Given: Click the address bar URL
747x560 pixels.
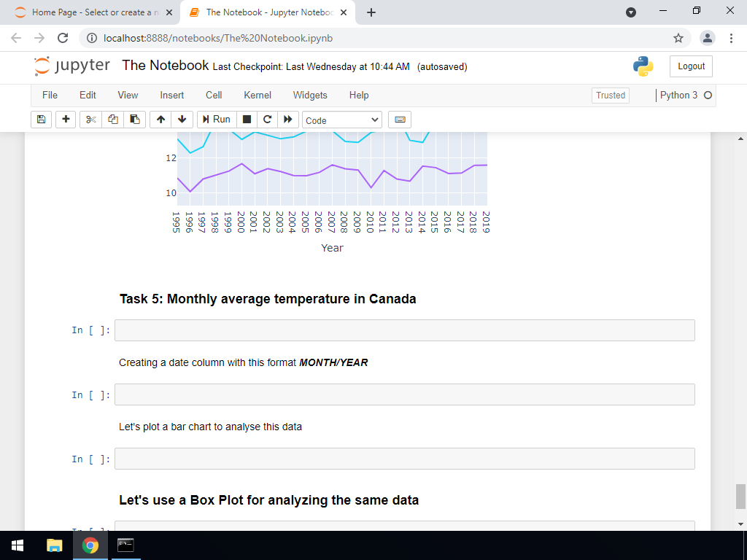Looking at the screenshot, I should 218,38.
